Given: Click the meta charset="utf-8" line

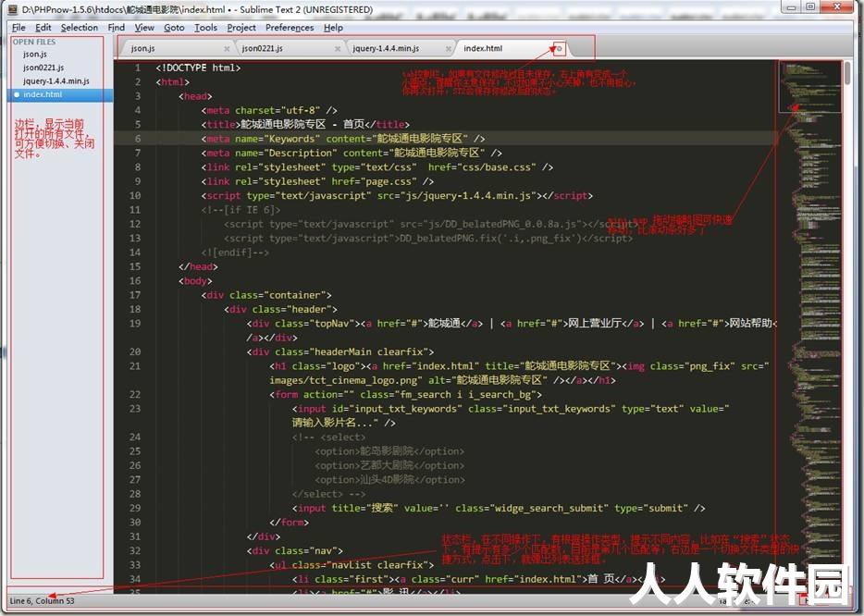Looking at the screenshot, I should tap(269, 110).
